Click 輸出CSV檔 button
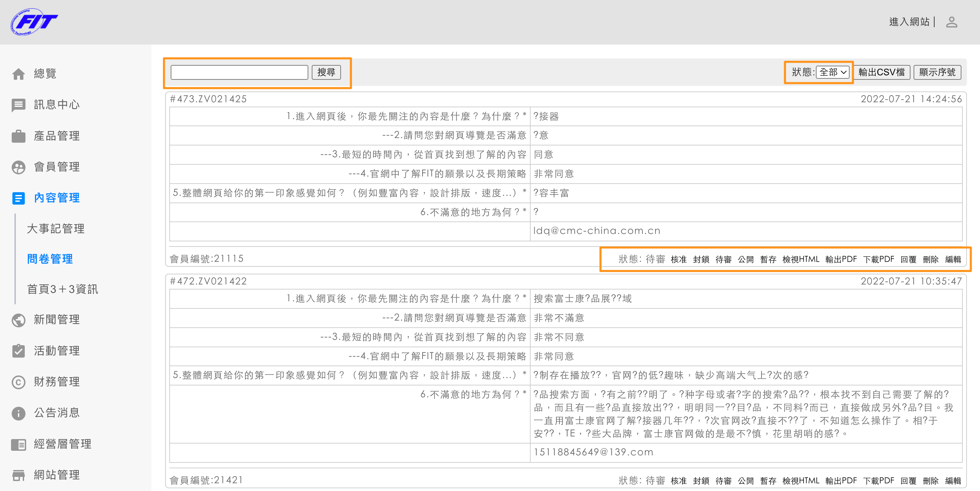 point(882,72)
